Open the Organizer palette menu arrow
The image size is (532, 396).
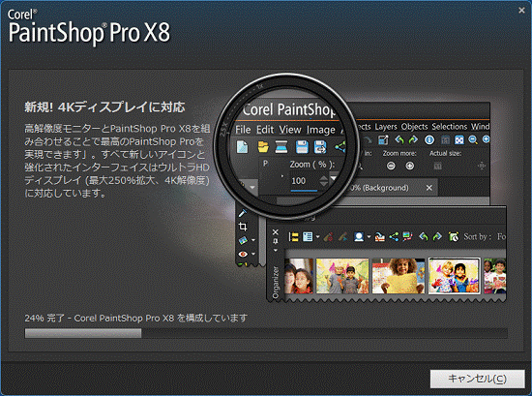[275, 251]
